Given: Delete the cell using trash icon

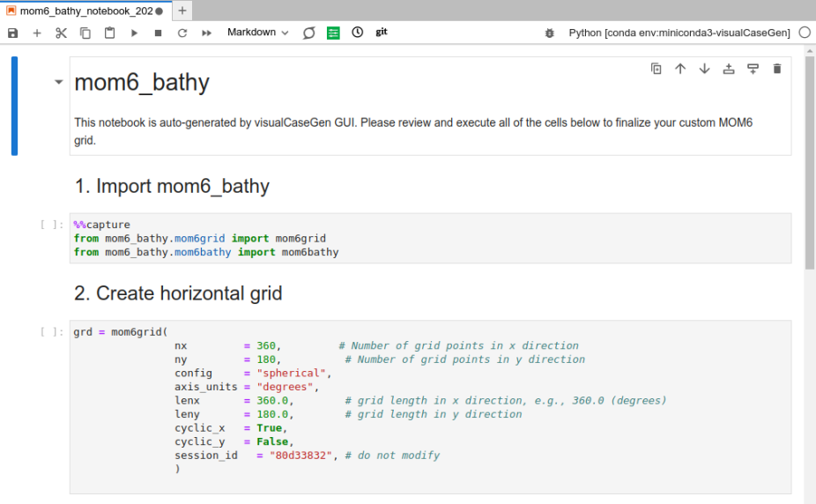Looking at the screenshot, I should point(776,69).
